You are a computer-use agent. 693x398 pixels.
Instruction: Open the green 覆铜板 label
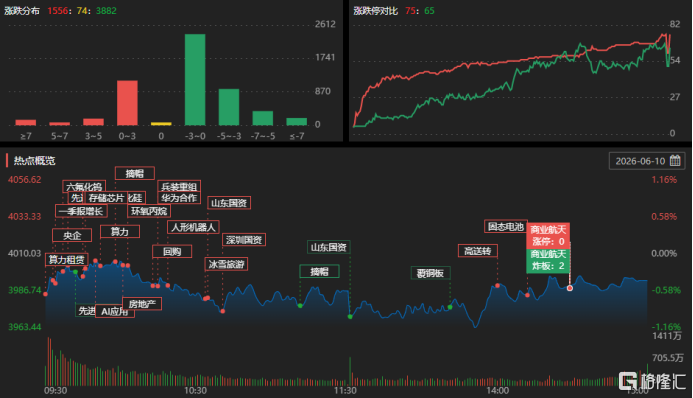(430, 273)
